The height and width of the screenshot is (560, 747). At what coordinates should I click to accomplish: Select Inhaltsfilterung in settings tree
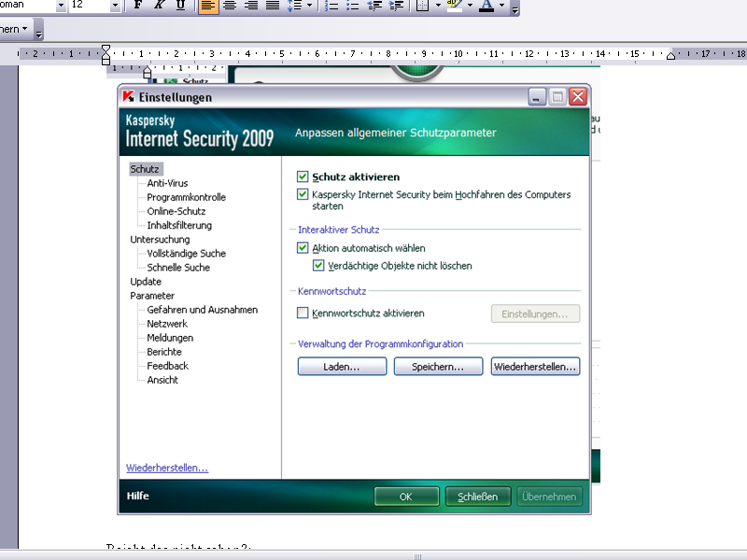point(179,225)
